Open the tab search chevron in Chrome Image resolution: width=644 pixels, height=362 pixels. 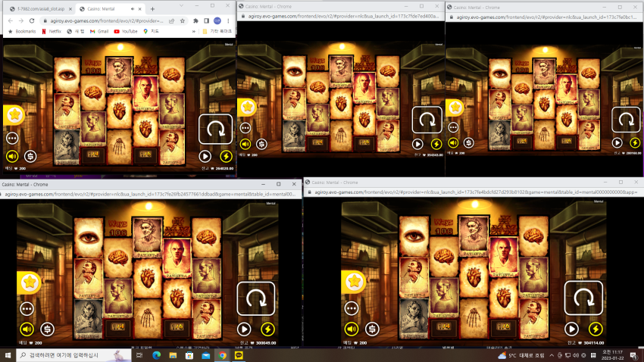[x=181, y=6]
